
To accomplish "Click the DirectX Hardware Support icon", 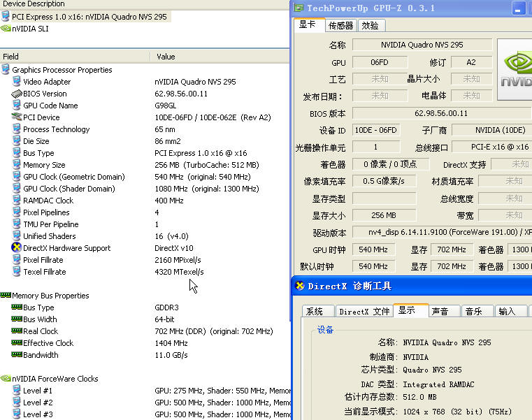I will [x=16, y=247].
